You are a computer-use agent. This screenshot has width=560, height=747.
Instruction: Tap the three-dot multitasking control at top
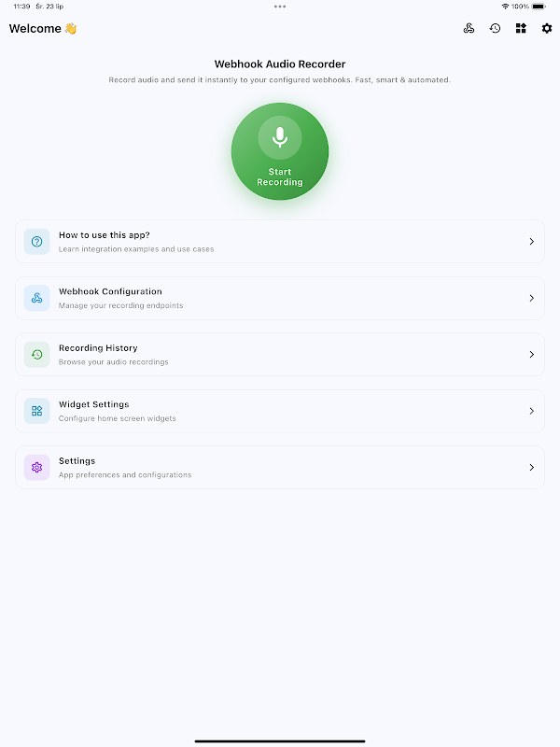(x=280, y=7)
